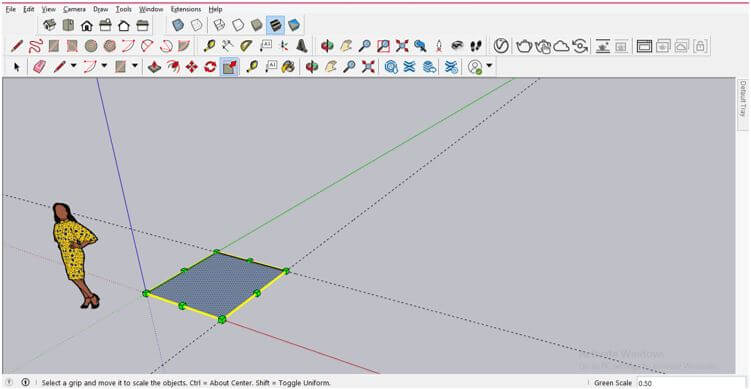The width and height of the screenshot is (751, 389).
Task: Switch to Left view
Action: 143,25
